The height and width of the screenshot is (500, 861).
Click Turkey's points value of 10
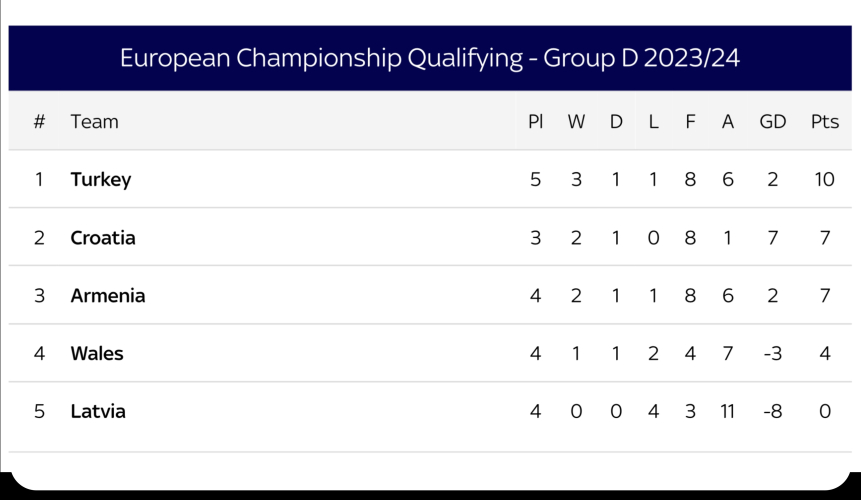[824, 180]
